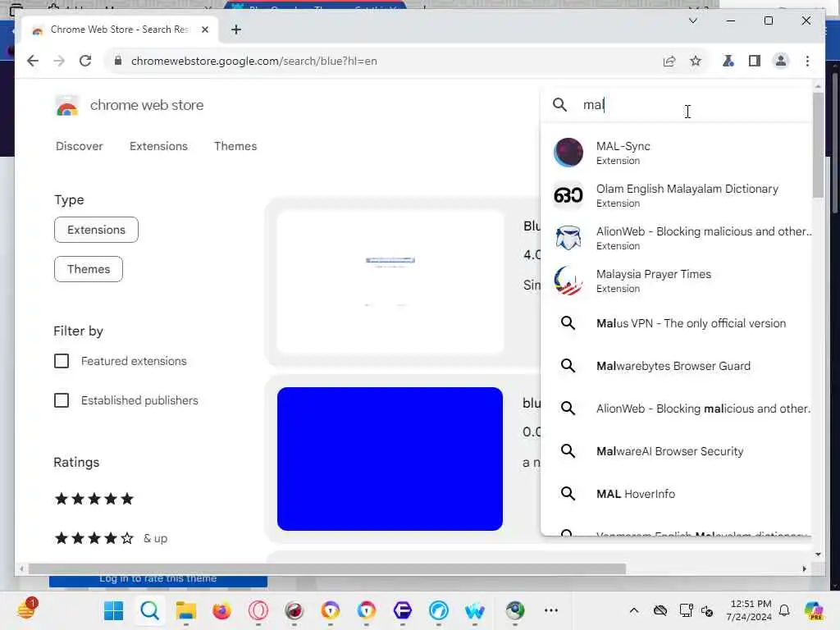The image size is (840, 630).
Task: Open the Discover tab
Action: pyautogui.click(x=80, y=146)
